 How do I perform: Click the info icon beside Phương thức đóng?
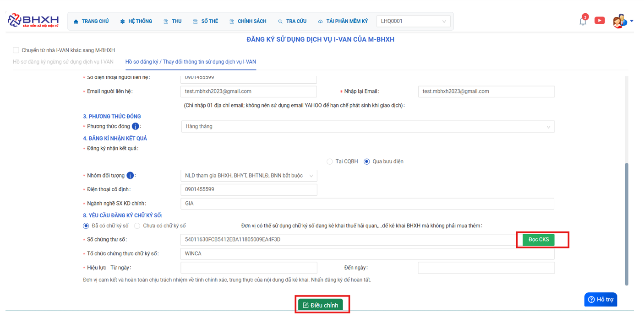point(136,126)
